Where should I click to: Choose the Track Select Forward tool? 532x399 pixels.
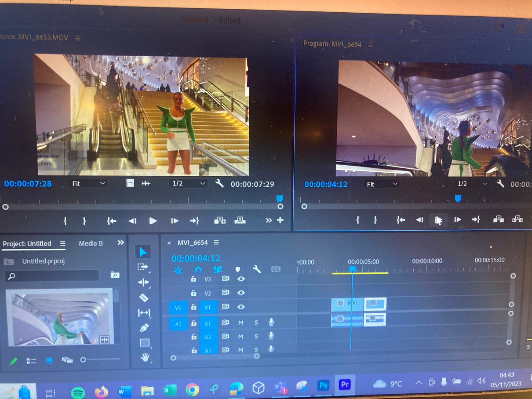143,267
